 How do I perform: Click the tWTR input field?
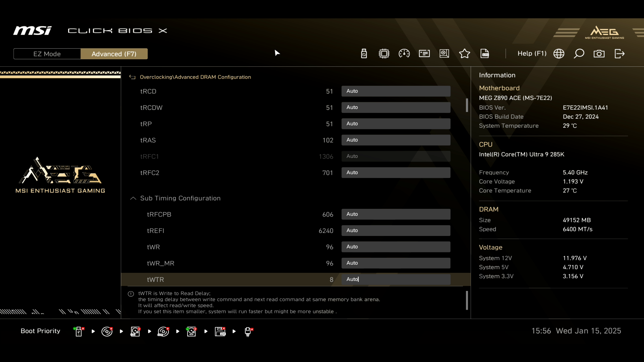[396, 280]
